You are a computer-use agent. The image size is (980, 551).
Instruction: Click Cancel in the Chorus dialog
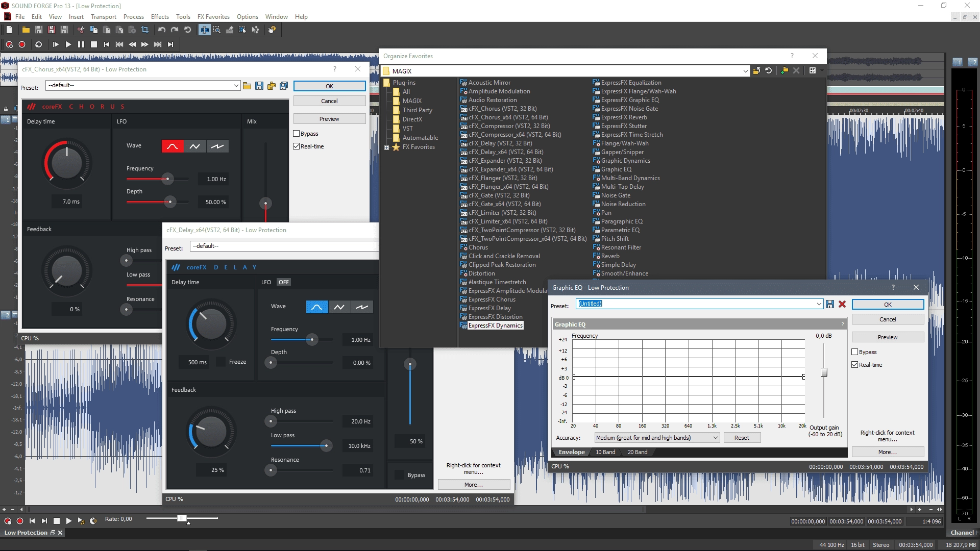[x=329, y=101]
